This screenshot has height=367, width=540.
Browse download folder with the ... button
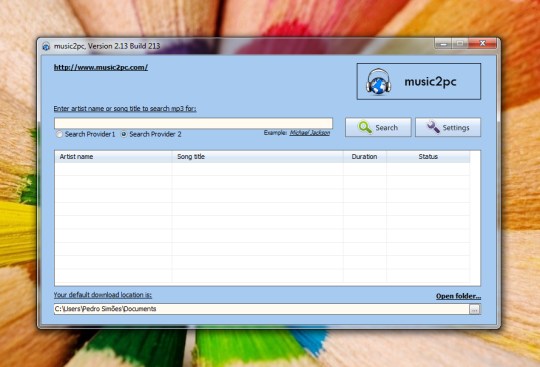coord(475,309)
